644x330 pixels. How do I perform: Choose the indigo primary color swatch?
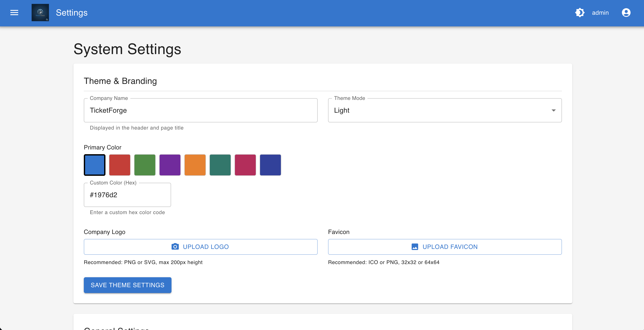pos(270,165)
